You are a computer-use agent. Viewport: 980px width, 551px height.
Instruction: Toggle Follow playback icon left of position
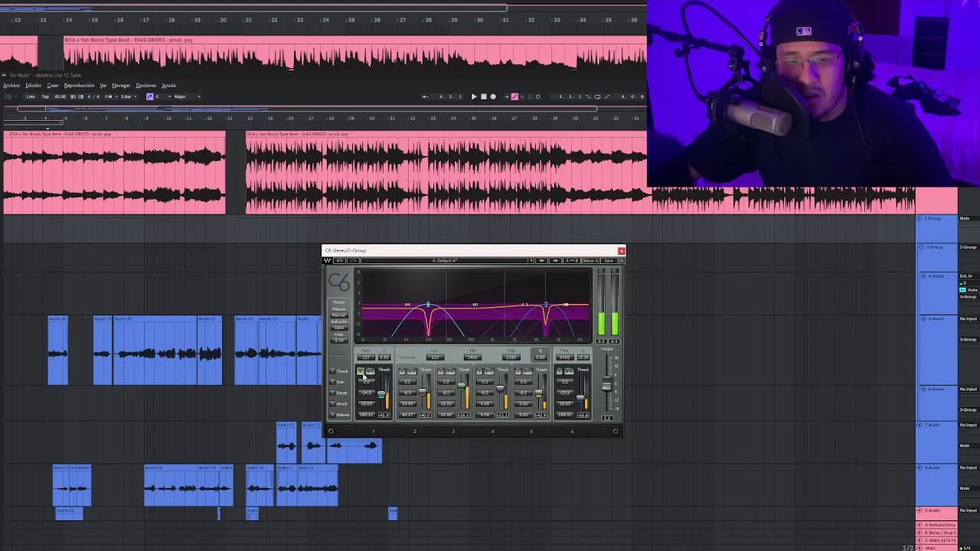coord(425,96)
